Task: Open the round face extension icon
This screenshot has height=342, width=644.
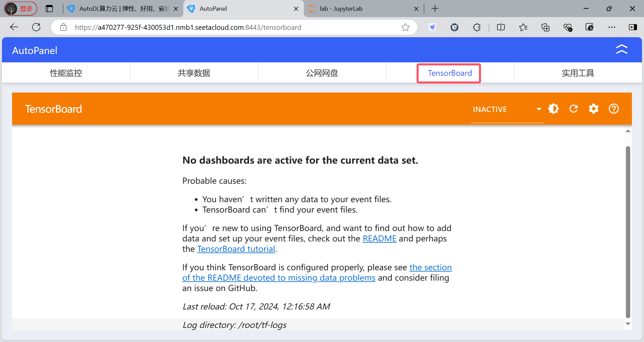Action: tap(454, 27)
